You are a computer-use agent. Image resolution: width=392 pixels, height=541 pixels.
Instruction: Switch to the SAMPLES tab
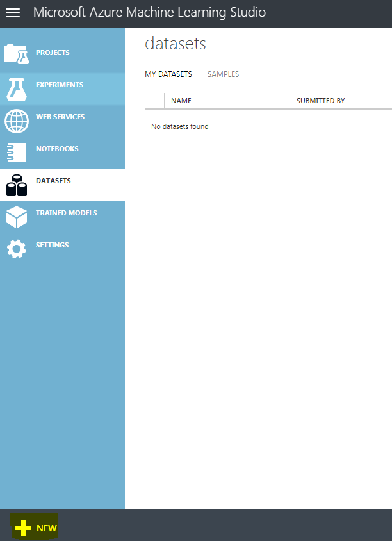click(x=223, y=74)
